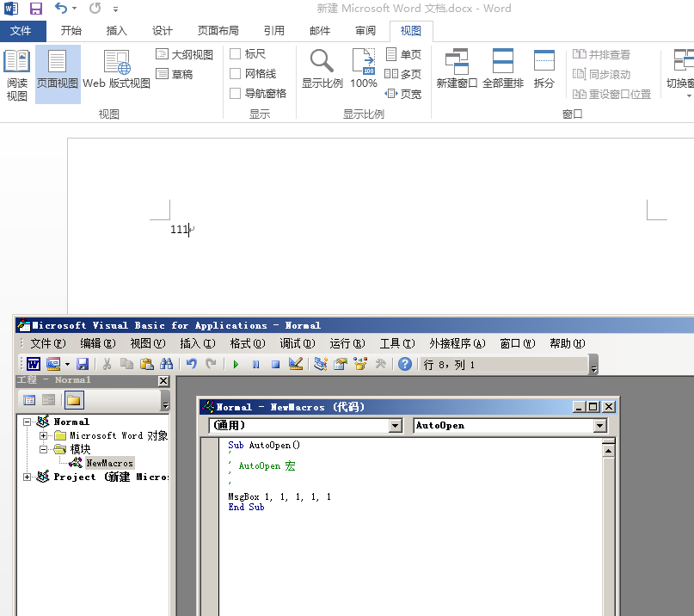Click the Paste icon in VBA toolbar
The image size is (694, 616).
146,364
